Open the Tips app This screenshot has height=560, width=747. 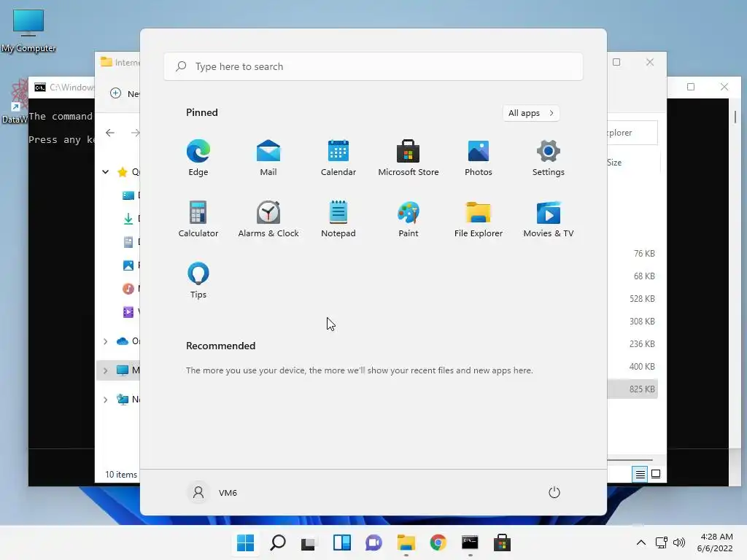pyautogui.click(x=198, y=280)
